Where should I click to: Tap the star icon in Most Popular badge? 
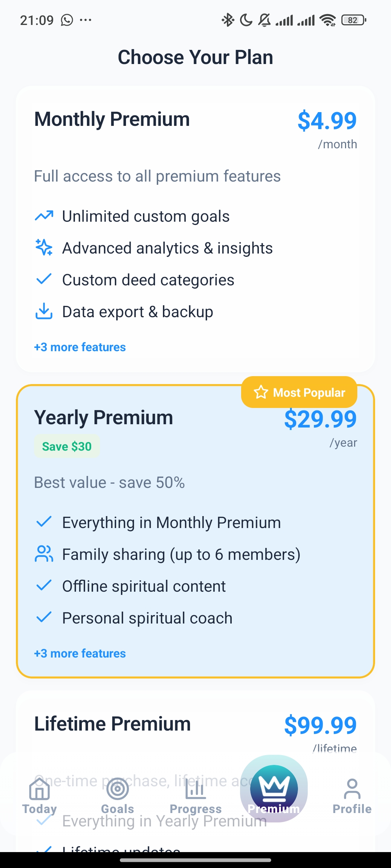coord(261,392)
